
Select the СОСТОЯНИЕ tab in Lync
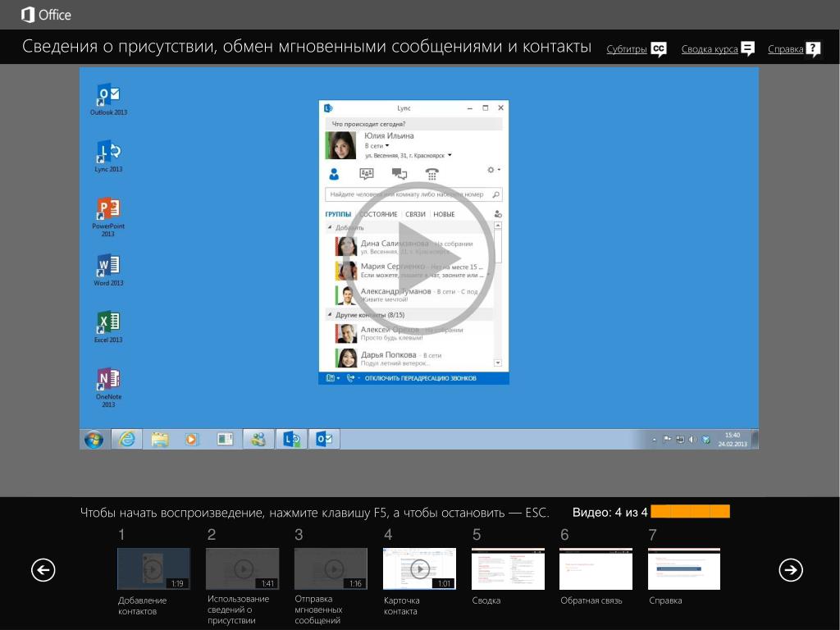point(378,214)
